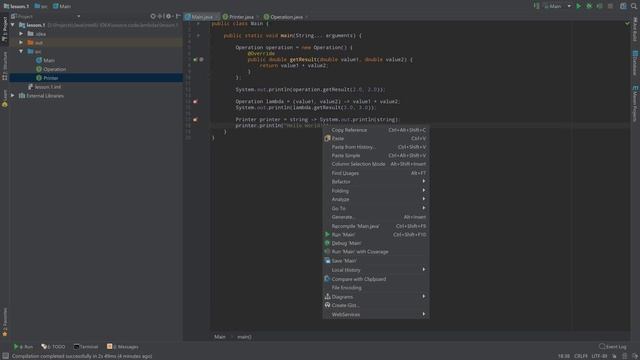Open the Project panel settings gear icon

pos(168,16)
